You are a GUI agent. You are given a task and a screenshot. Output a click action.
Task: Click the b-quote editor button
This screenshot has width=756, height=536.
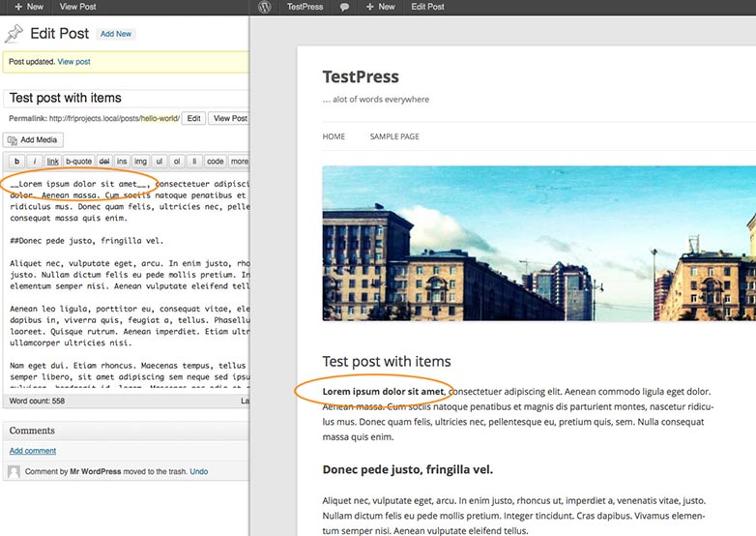click(x=78, y=162)
